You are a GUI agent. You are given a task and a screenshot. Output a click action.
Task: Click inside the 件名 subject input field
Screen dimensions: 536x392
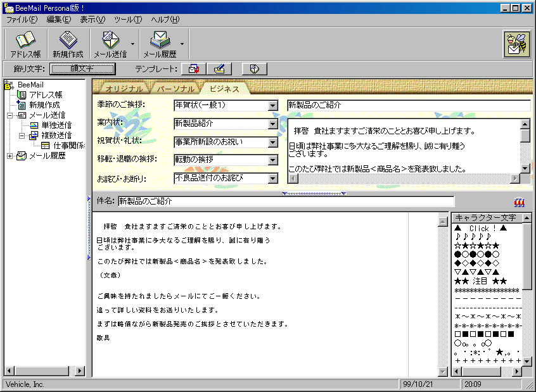253,201
